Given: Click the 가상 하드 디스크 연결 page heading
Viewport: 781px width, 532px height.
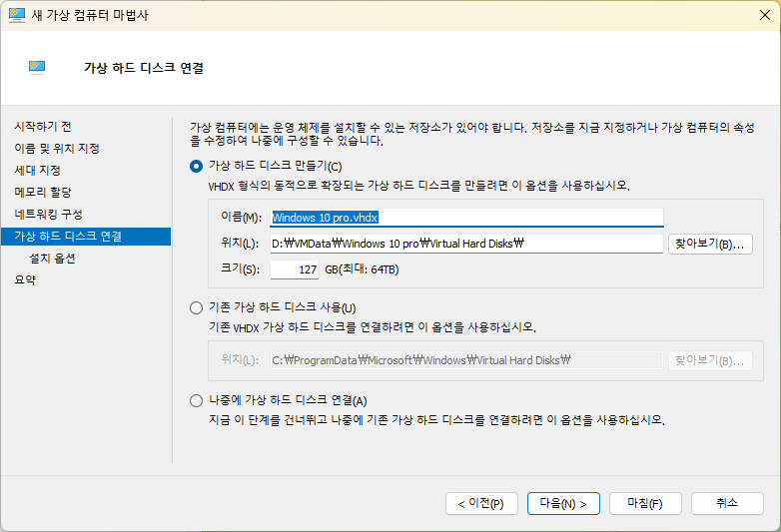Looking at the screenshot, I should click(144, 68).
